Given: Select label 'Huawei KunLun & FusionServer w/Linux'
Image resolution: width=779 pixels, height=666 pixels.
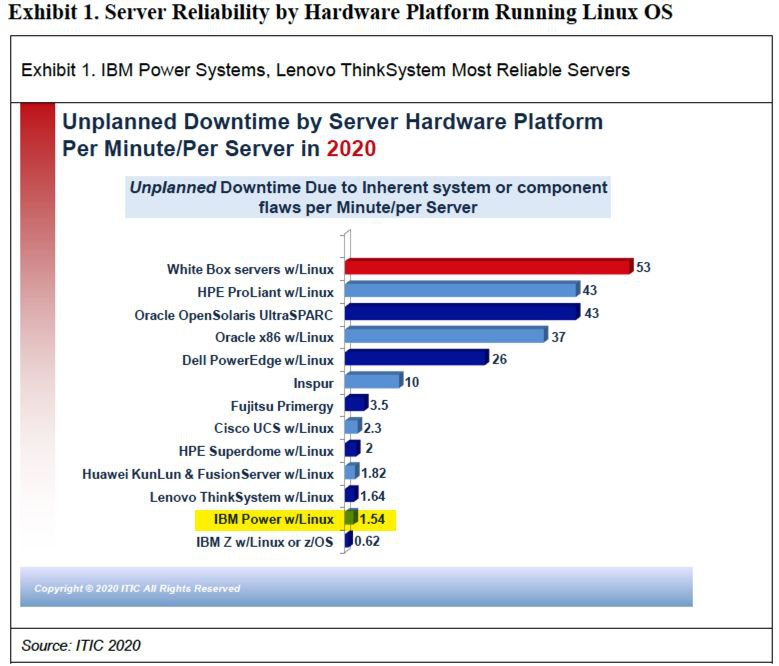Looking at the screenshot, I should (208, 474).
